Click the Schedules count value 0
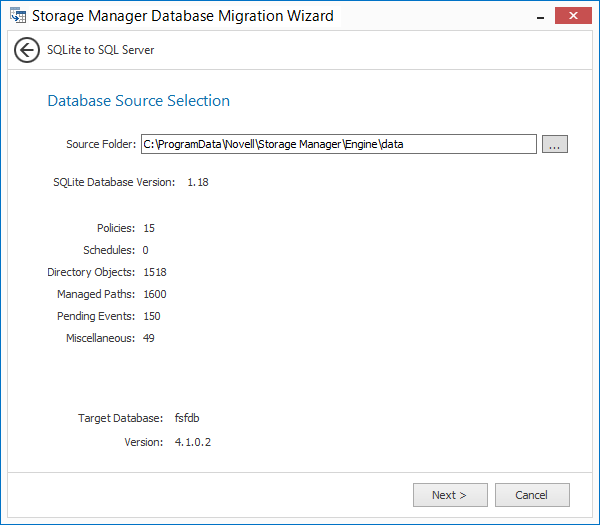602x527 pixels. coord(146,250)
